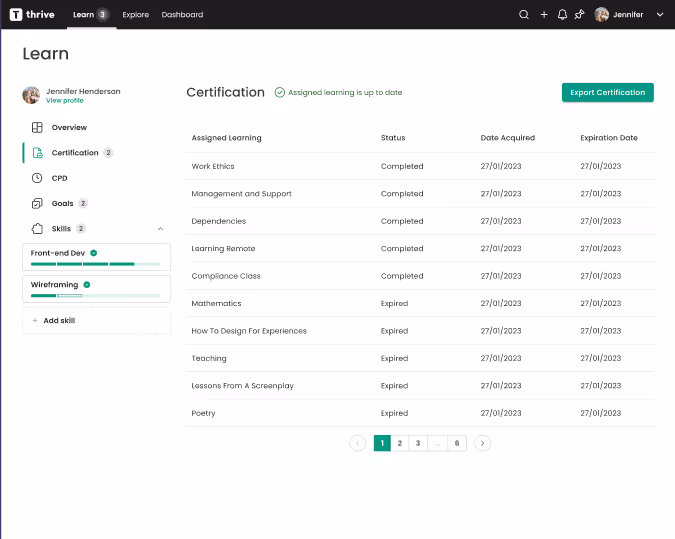The image size is (675, 539).
Task: Click the pin icon in header
Action: pyautogui.click(x=579, y=15)
